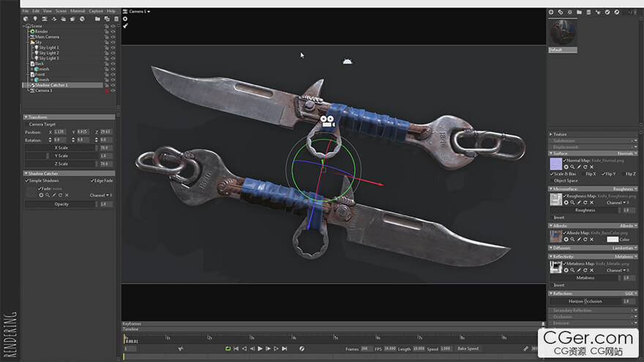Click magnifier icon under Metalness Map

pos(572,270)
